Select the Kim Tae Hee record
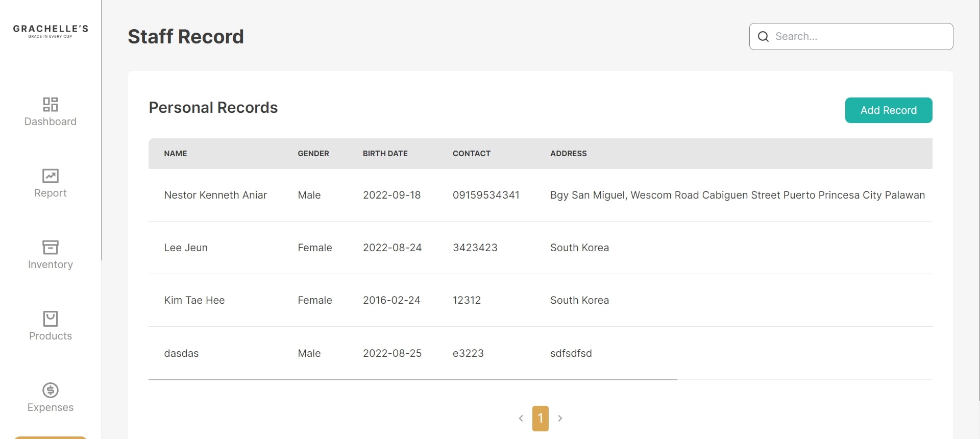This screenshot has height=439, width=980. tap(540, 300)
